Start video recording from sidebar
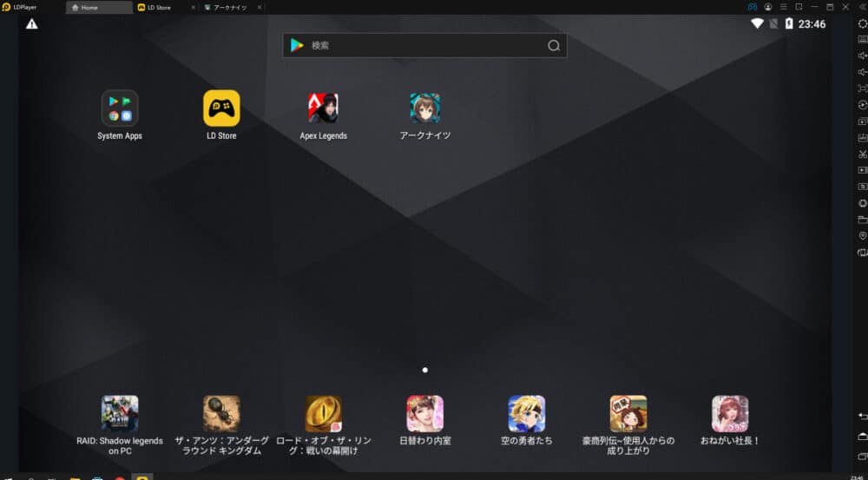 (x=863, y=170)
